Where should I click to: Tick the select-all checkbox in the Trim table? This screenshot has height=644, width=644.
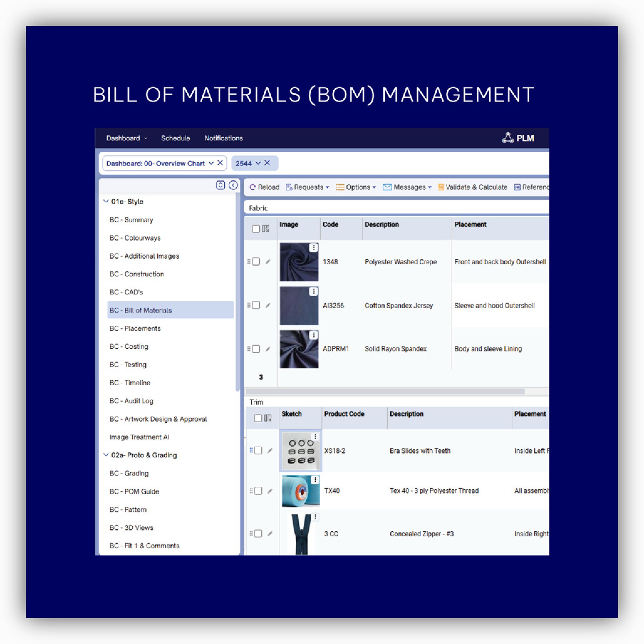point(258,418)
